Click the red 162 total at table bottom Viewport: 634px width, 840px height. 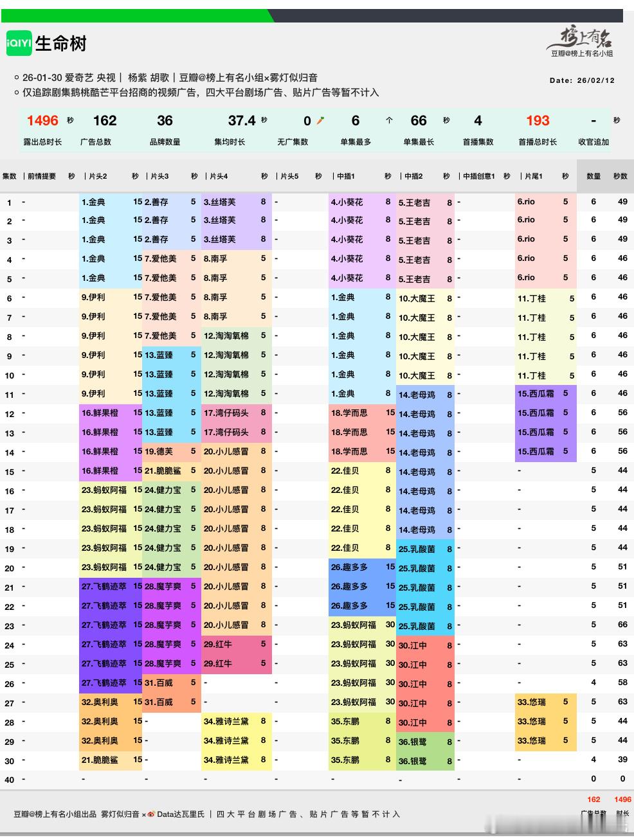593,800
